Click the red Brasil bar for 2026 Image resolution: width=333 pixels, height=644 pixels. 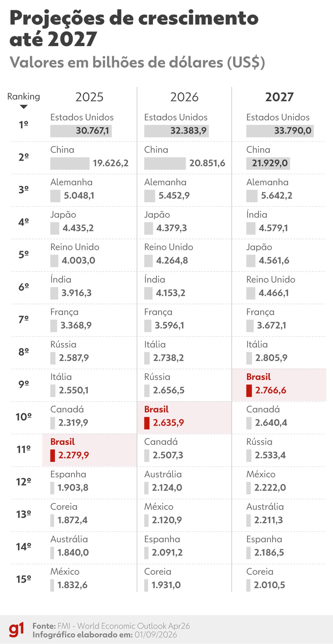pyautogui.click(x=147, y=423)
